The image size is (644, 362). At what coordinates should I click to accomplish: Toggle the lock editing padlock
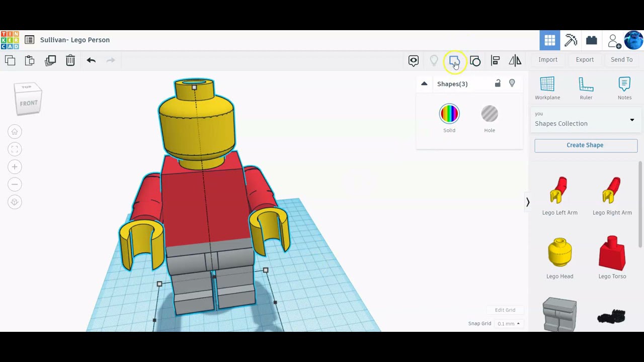[498, 83]
